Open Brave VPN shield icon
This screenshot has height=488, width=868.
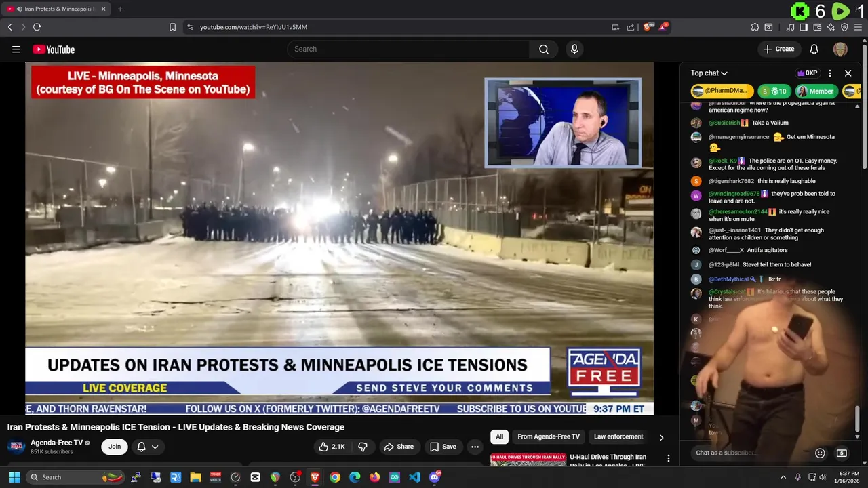click(844, 27)
